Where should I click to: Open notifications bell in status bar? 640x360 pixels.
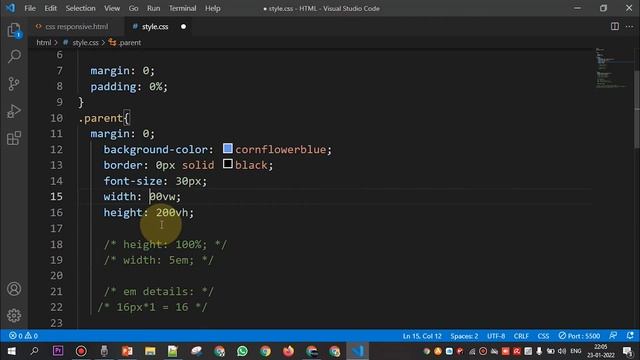click(630, 336)
